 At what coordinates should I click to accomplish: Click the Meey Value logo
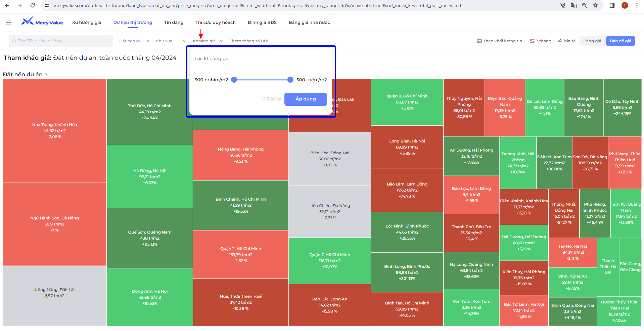[42, 22]
